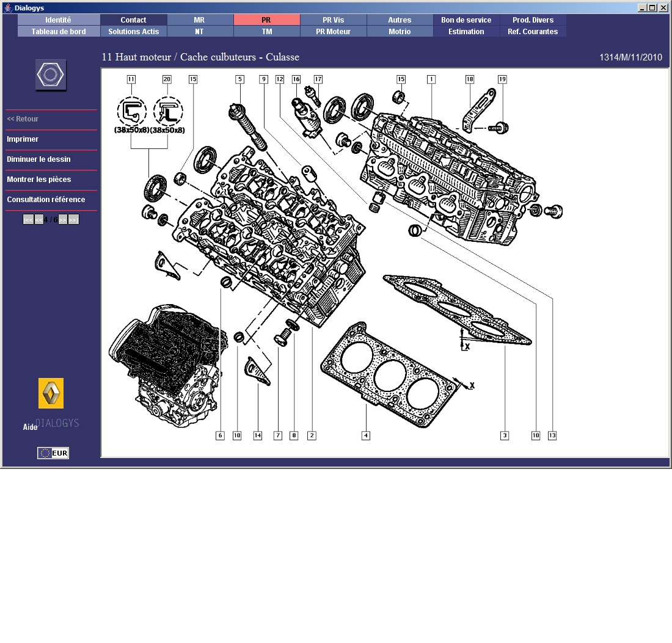Viewport: 672px width, 643px height.
Task: Select part number 4 label in the diagram
Action: pyautogui.click(x=365, y=435)
